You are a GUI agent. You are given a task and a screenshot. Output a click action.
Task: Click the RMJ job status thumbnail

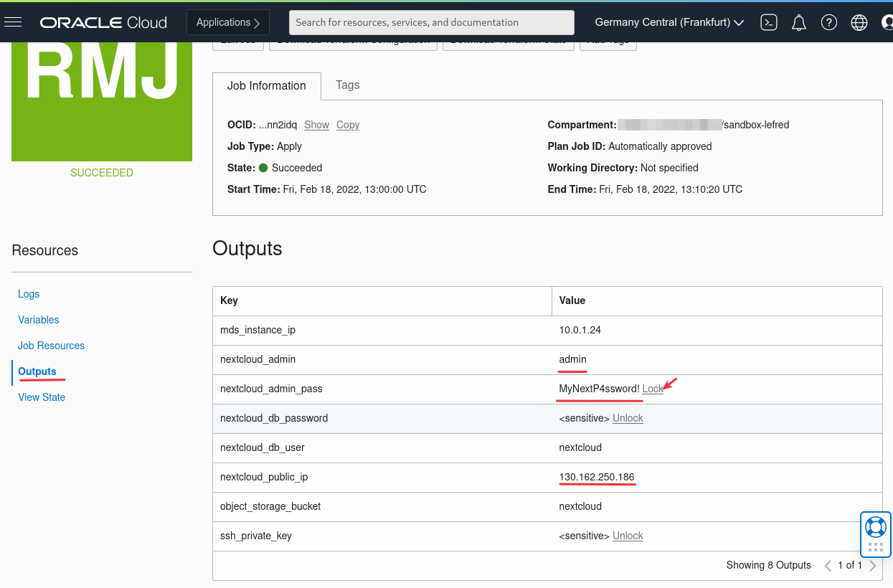(102, 101)
